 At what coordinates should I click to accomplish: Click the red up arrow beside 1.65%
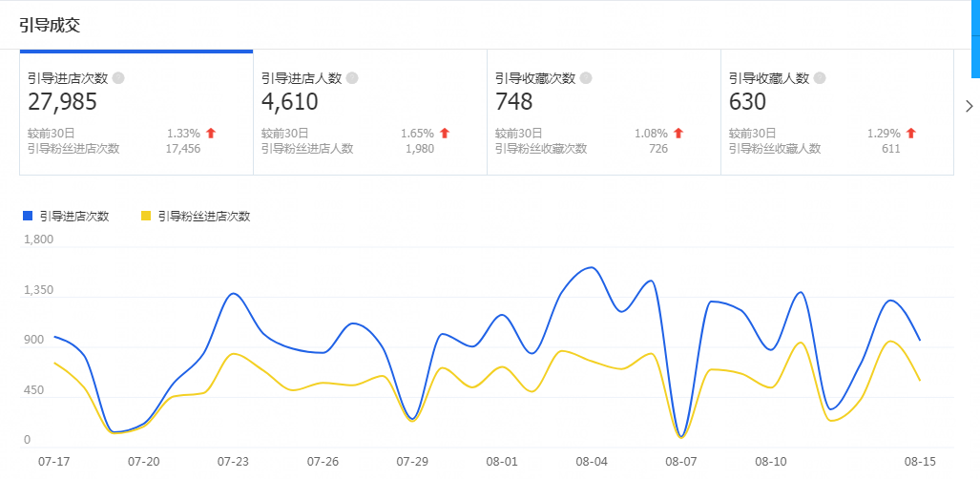(445, 134)
